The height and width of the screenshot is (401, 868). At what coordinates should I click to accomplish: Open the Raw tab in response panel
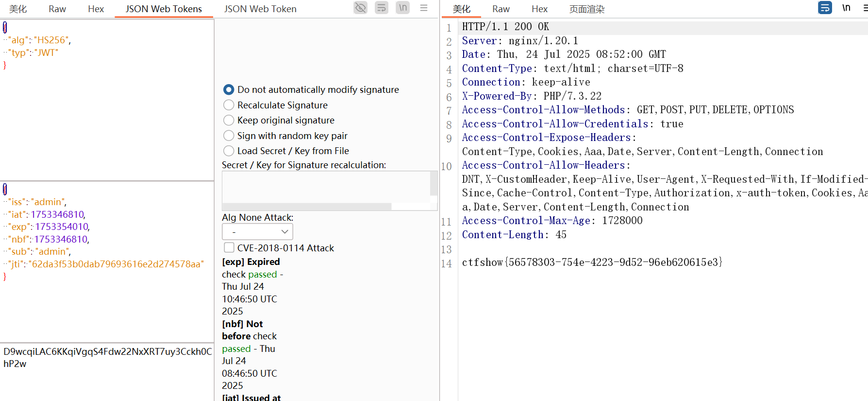[x=501, y=9]
